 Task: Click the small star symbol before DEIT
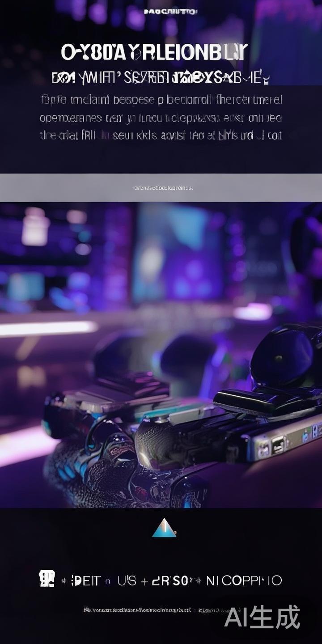pos(64,581)
